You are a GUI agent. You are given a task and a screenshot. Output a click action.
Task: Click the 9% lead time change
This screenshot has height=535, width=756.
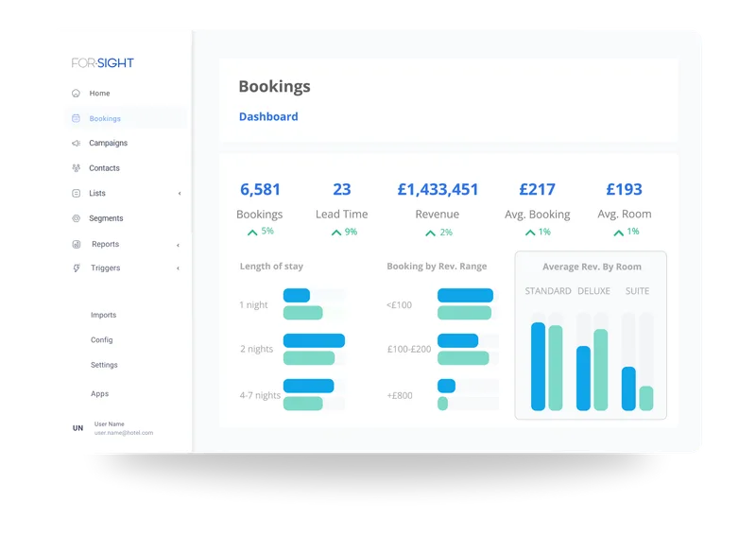351,232
